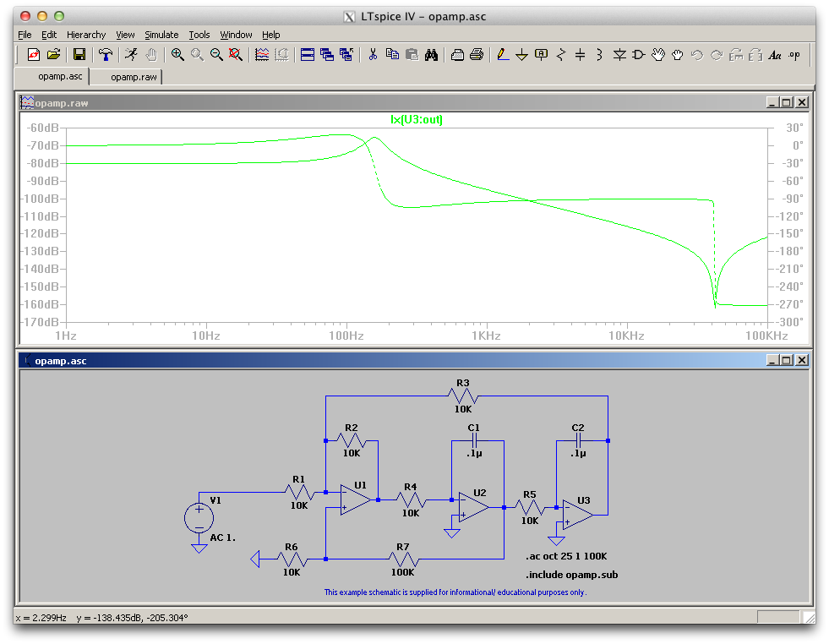Click the Zoom to Fit icon
Screen dimensions: 829x644
coord(235,54)
